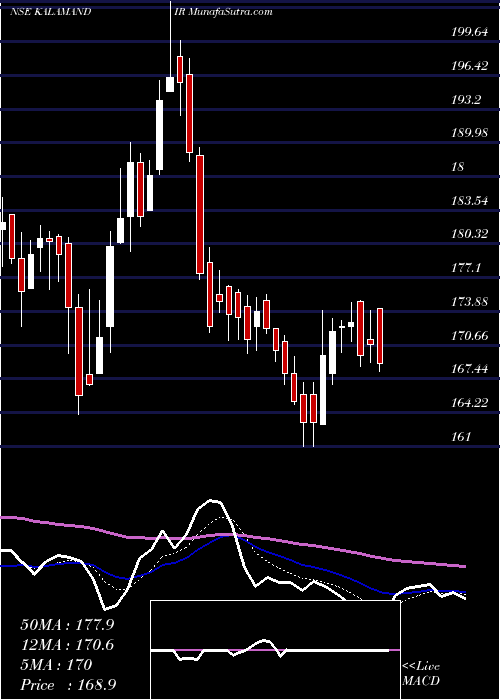Click the Price : 168.9 reading
Viewport: 500px width, 700px height.
pos(68,685)
